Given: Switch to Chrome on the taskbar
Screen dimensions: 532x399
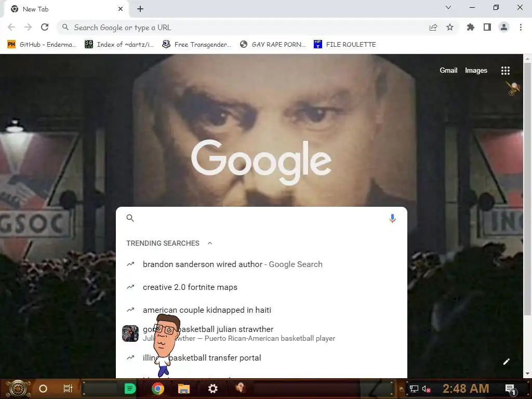Looking at the screenshot, I should pyautogui.click(x=158, y=389).
